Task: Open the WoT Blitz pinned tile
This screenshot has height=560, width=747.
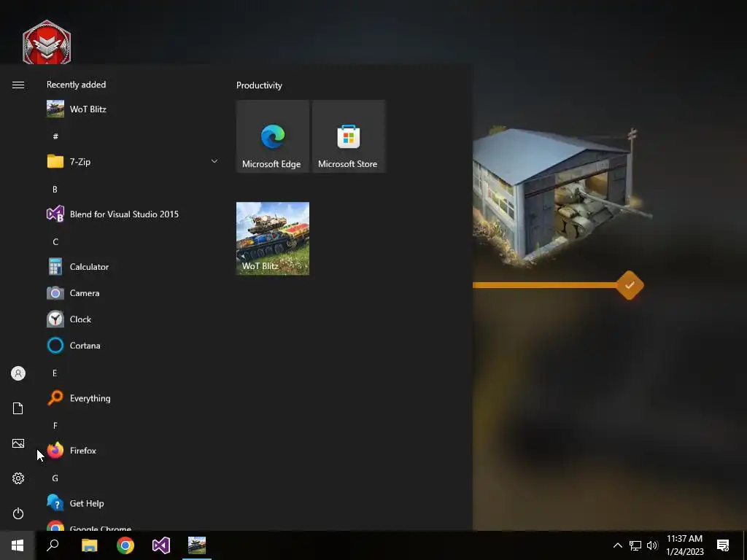Action: (273, 238)
